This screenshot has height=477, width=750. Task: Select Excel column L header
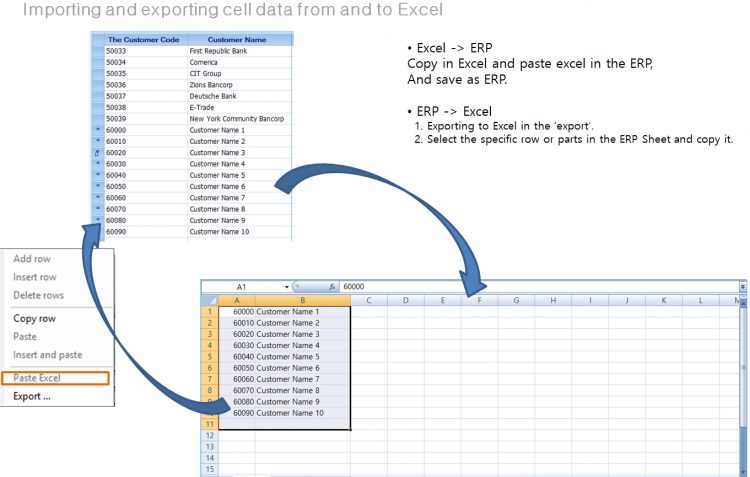700,300
